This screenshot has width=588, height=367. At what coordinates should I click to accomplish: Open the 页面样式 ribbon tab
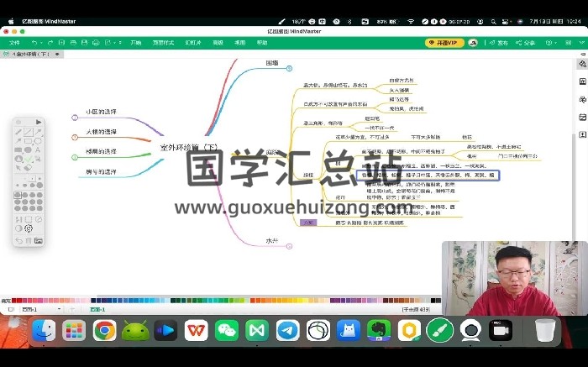coord(163,43)
